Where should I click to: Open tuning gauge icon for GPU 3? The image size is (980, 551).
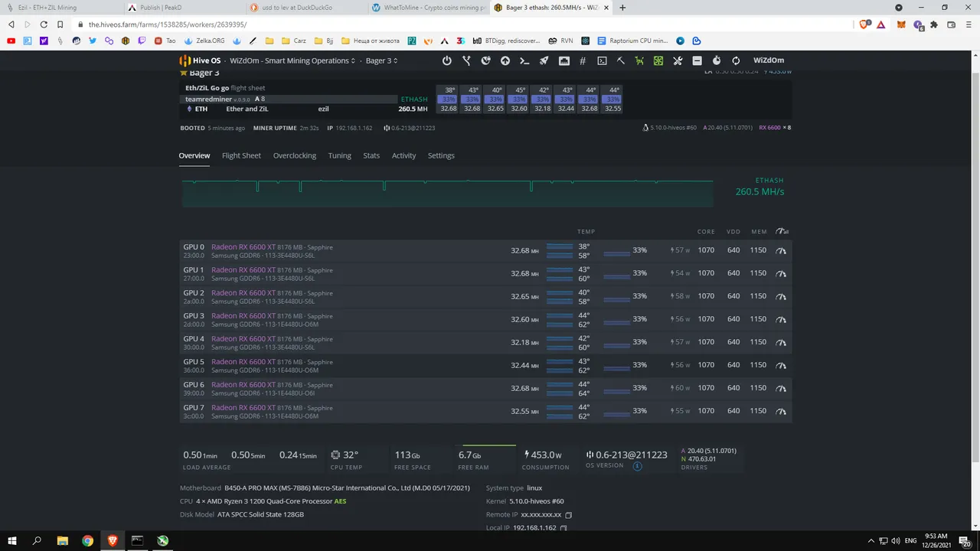point(781,319)
